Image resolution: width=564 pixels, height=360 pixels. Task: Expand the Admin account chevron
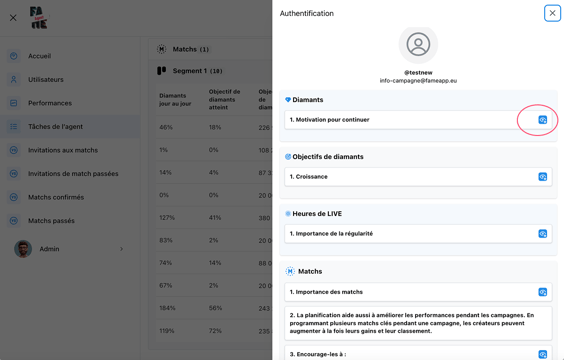pos(122,249)
